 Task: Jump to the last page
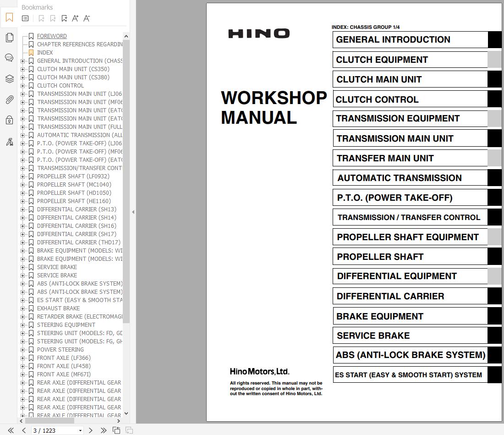point(104,430)
